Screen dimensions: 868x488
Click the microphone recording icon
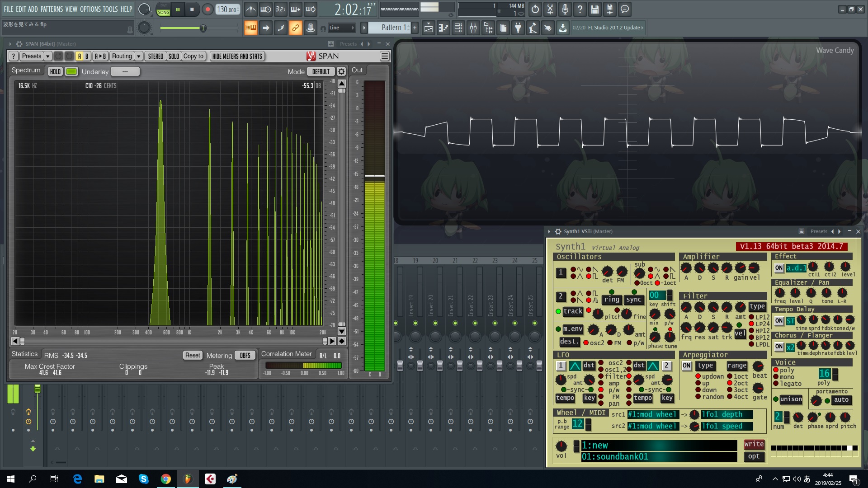click(565, 9)
